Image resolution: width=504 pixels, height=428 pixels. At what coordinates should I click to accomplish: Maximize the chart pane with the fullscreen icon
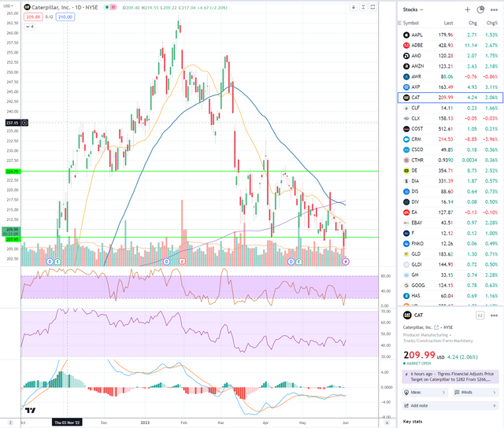[x=372, y=7]
